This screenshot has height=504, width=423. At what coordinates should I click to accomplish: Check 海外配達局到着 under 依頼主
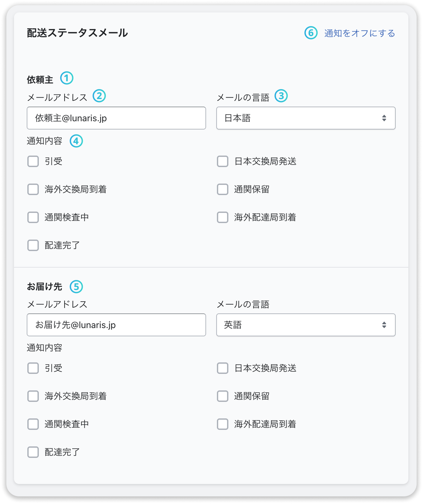pos(222,217)
